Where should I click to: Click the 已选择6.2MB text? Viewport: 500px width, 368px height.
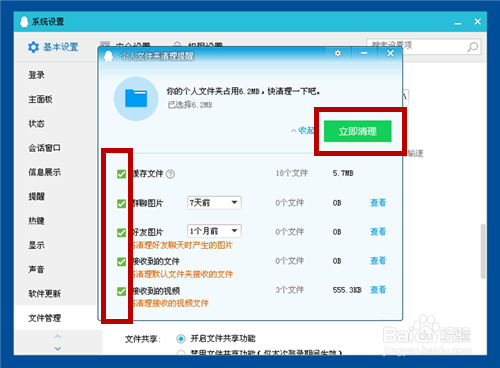pyautogui.click(x=190, y=105)
